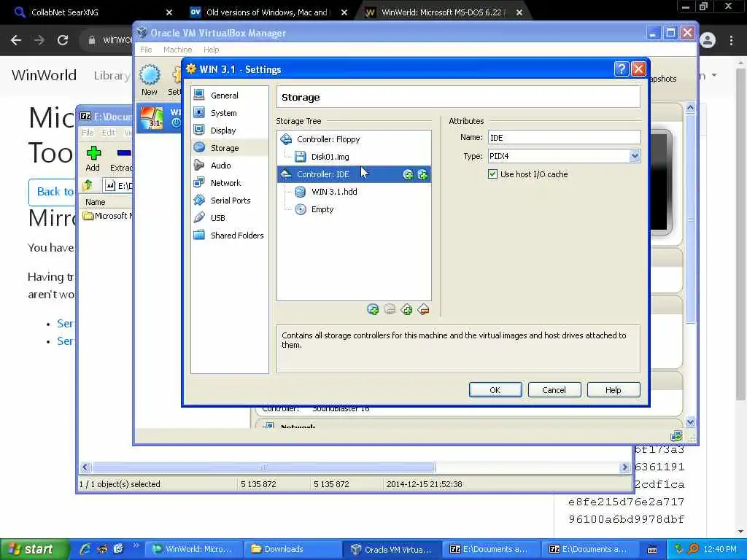The width and height of the screenshot is (747, 560).
Task: Open General settings category
Action: point(225,96)
